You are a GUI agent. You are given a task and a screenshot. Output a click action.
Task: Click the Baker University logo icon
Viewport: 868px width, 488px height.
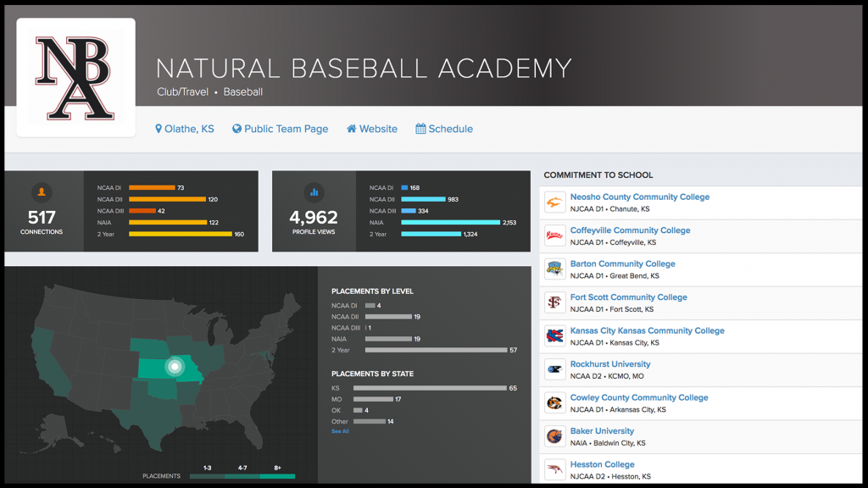[x=554, y=436]
